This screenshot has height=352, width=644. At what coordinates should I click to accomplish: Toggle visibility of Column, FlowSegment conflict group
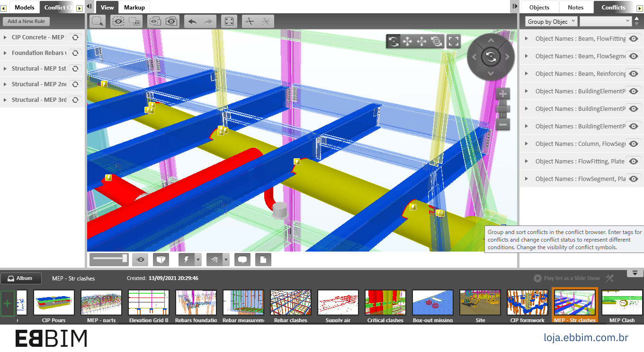(634, 144)
